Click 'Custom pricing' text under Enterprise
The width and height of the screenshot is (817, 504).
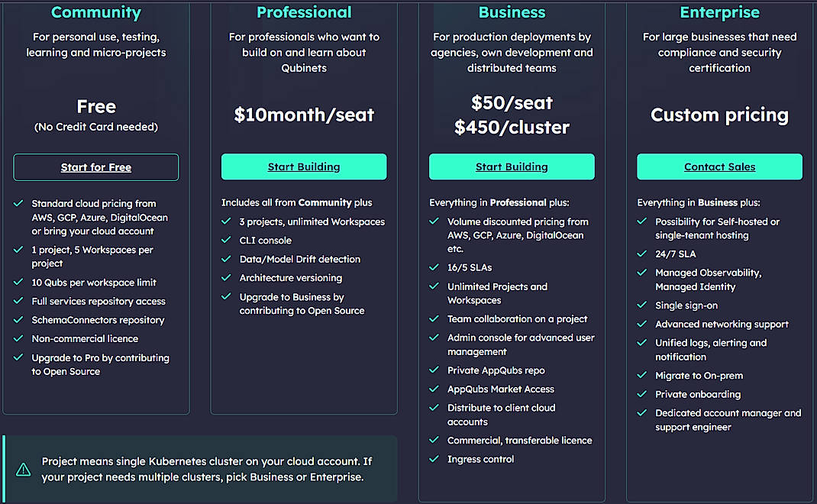click(x=719, y=115)
